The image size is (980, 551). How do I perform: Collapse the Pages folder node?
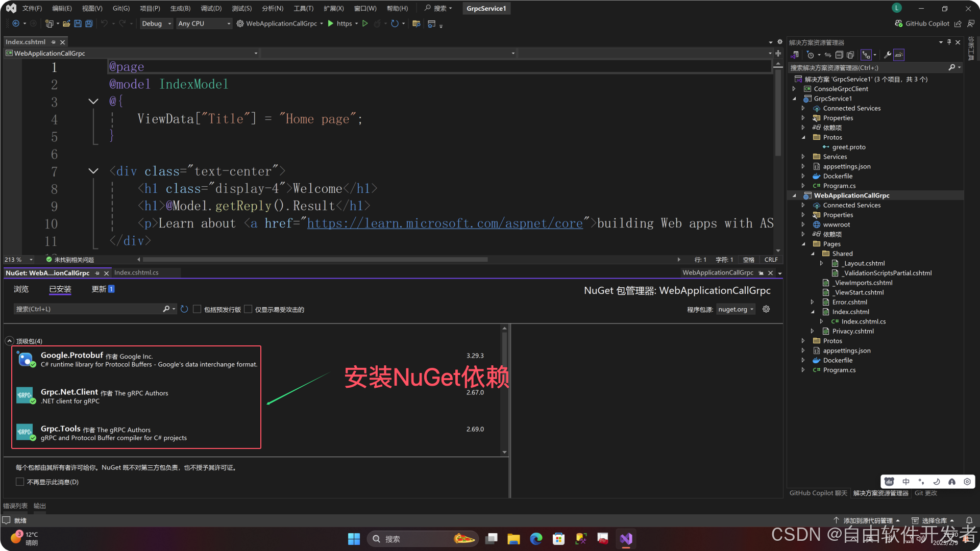tap(803, 244)
